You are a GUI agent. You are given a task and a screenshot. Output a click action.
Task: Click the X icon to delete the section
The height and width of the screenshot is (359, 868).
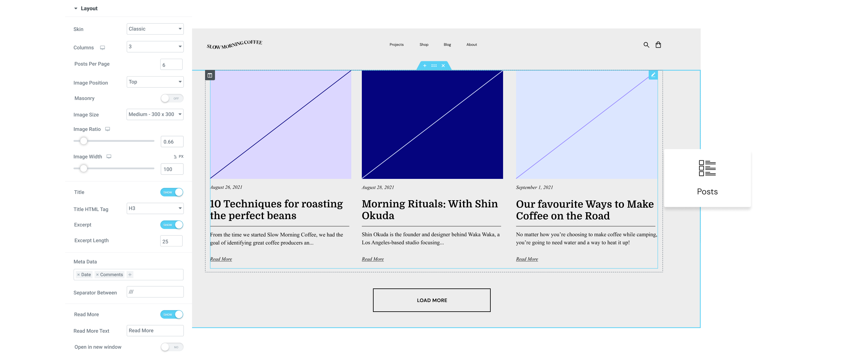[x=443, y=65]
